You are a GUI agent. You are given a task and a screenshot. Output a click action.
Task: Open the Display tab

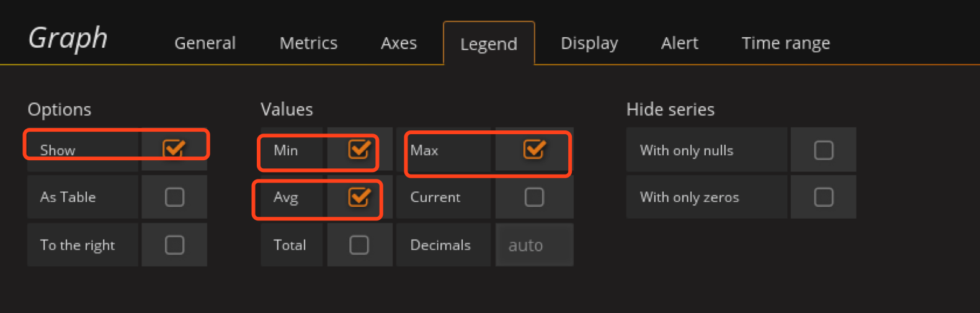click(x=589, y=43)
